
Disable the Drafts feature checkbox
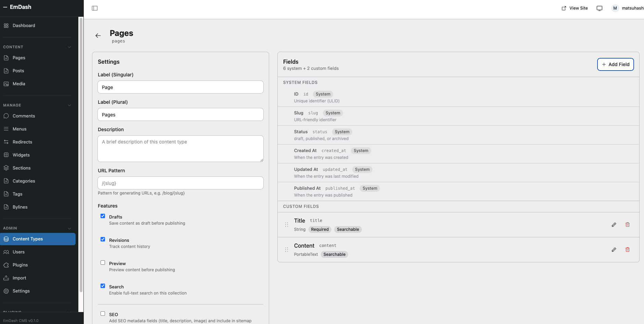(103, 216)
